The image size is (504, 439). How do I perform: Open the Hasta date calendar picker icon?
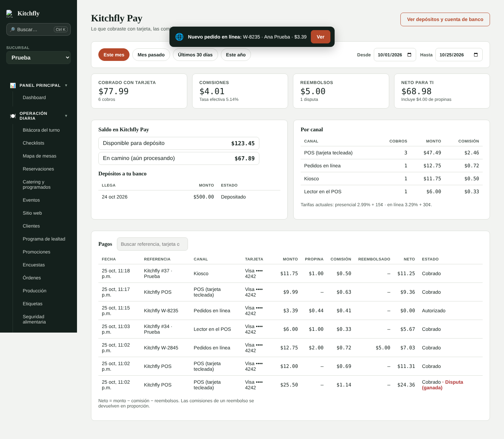coord(476,55)
